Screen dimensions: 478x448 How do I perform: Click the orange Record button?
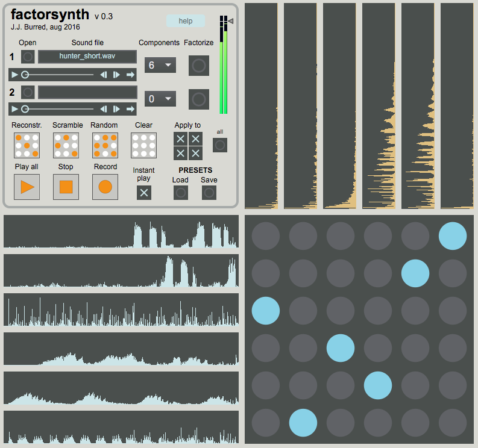pyautogui.click(x=105, y=187)
